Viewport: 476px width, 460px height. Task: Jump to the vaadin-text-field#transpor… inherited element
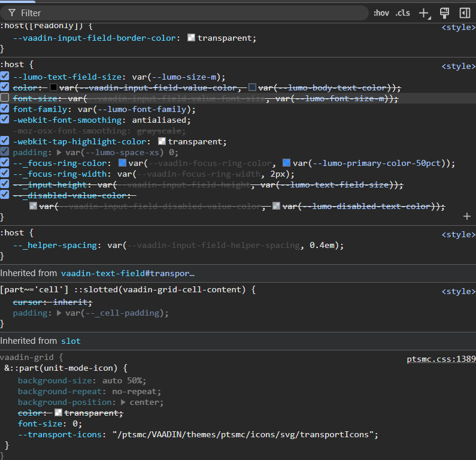[x=128, y=273]
